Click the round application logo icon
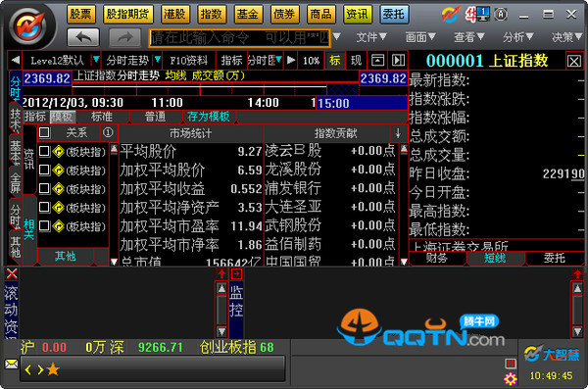 [x=29, y=26]
